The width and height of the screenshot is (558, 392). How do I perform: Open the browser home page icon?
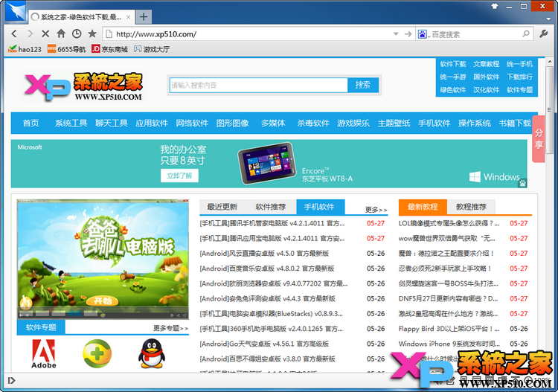[61, 33]
